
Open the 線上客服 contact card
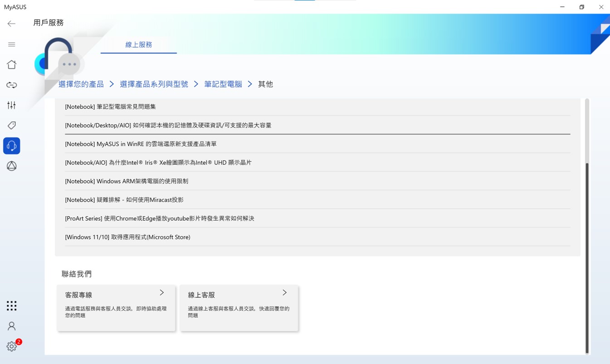[239, 308]
